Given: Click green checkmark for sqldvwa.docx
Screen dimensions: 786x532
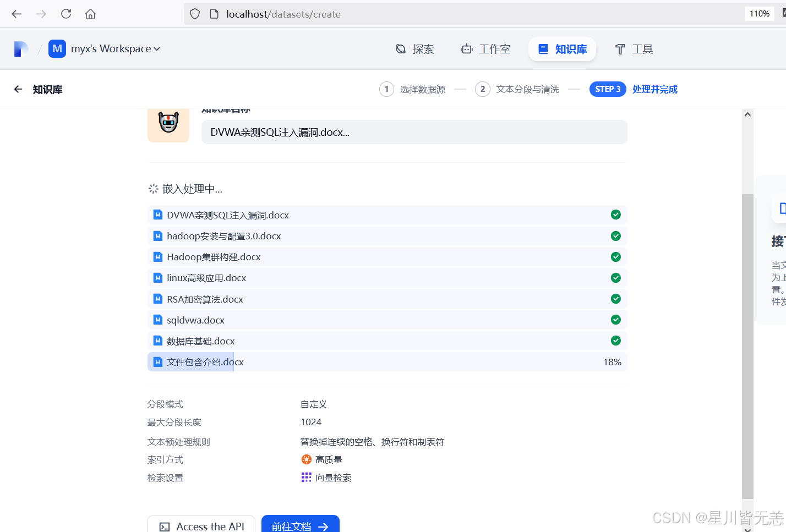Looking at the screenshot, I should [616, 320].
